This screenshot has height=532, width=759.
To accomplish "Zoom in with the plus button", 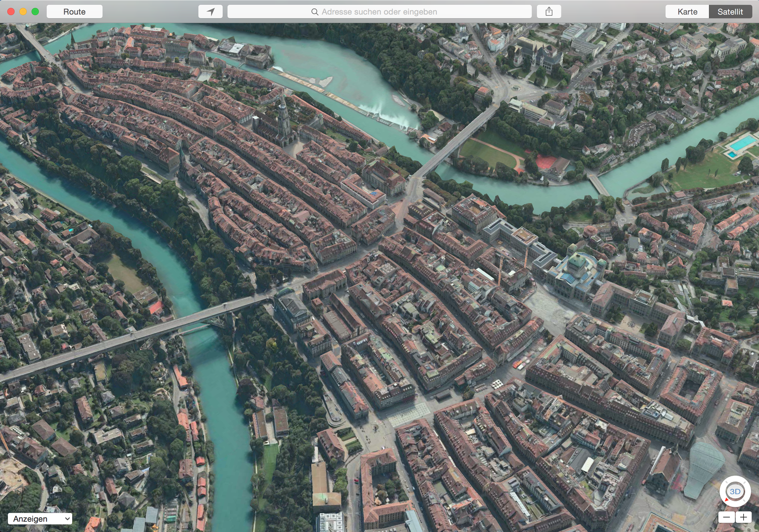I will pos(743,517).
